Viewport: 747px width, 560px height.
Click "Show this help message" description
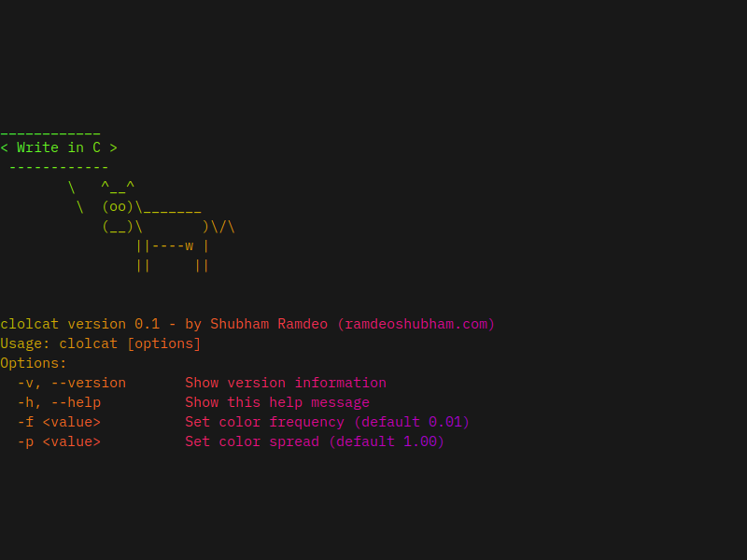(277, 402)
